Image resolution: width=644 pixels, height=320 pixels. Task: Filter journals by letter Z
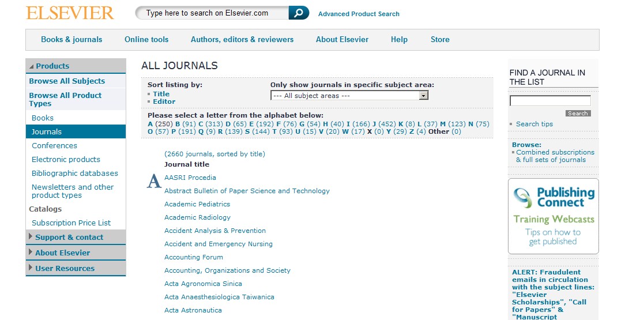click(412, 131)
